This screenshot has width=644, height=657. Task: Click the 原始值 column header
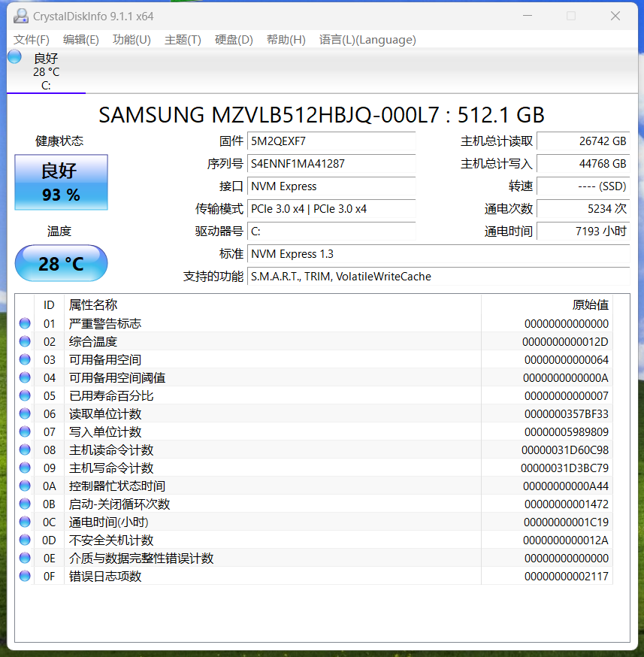click(590, 304)
